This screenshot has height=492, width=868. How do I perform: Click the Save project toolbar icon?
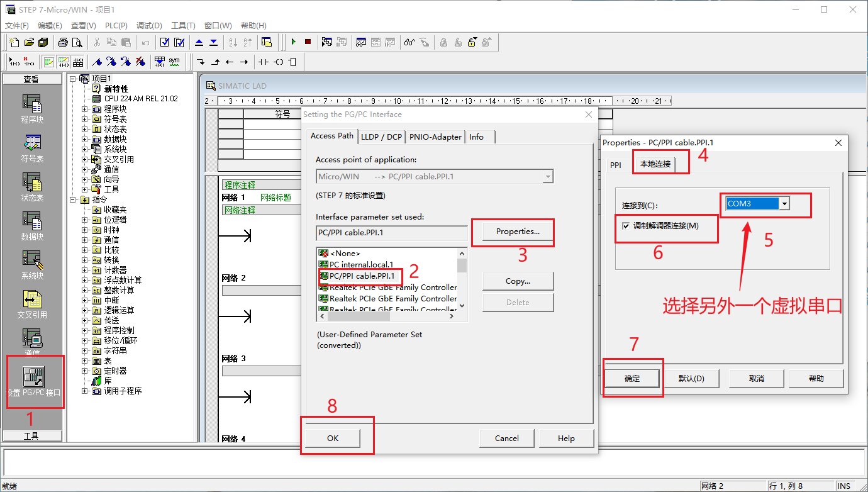tap(43, 42)
